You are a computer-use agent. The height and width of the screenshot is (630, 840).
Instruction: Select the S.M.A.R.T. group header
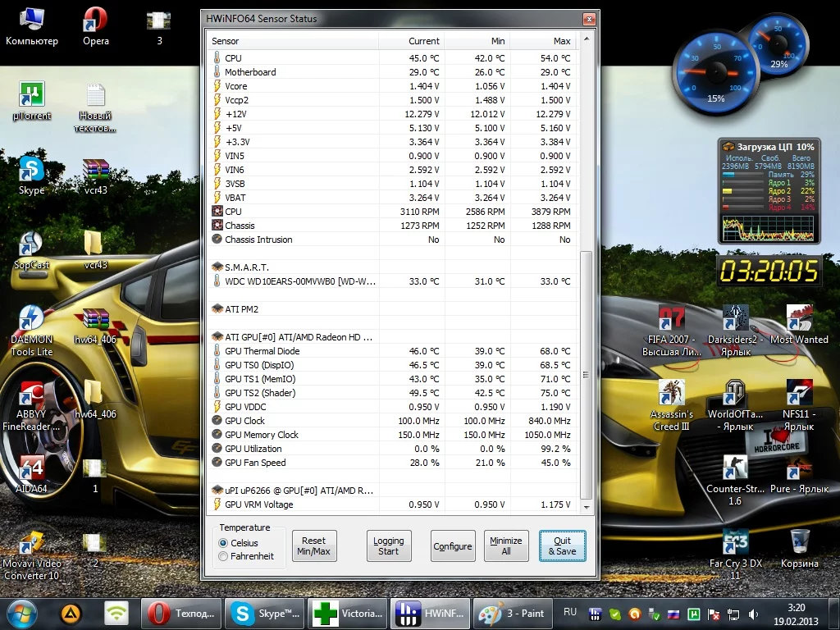tap(392, 267)
